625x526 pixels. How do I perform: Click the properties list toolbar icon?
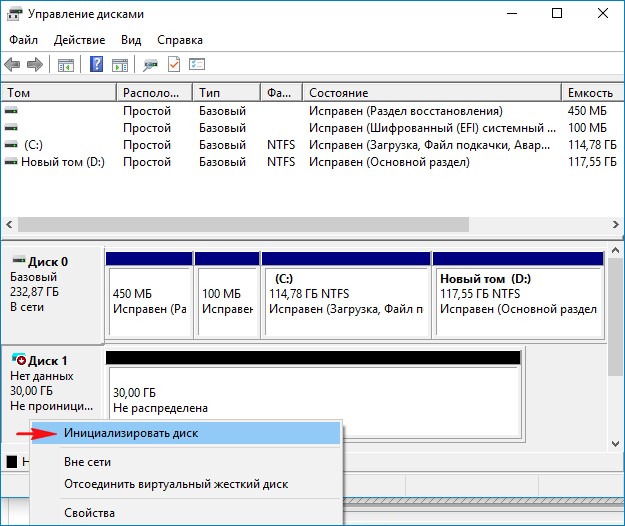197,65
